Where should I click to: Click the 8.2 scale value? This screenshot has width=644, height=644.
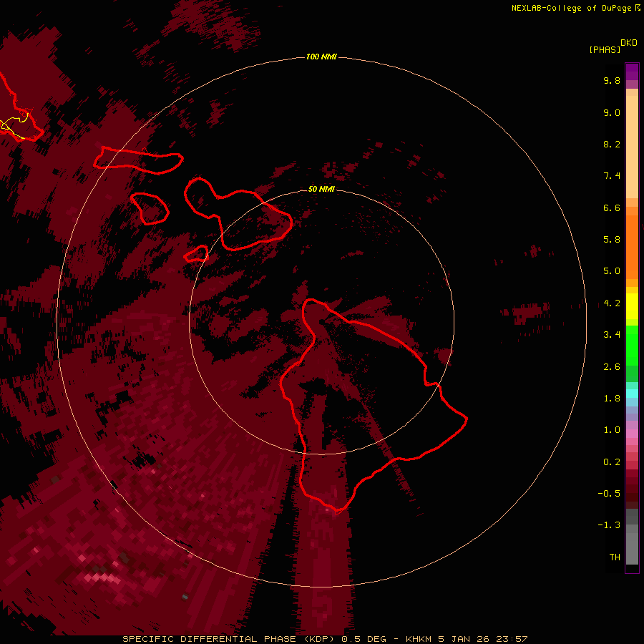612,144
